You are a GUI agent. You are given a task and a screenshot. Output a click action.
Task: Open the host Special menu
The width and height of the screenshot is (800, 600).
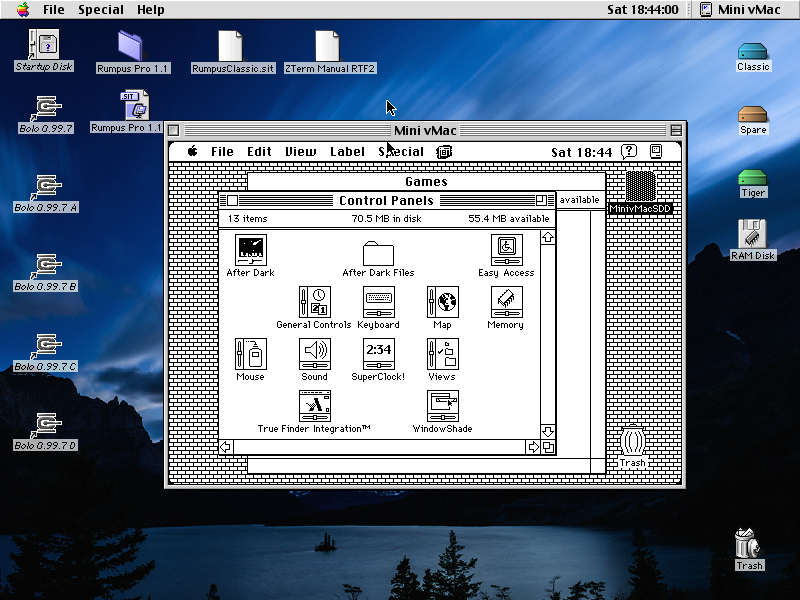(x=101, y=10)
